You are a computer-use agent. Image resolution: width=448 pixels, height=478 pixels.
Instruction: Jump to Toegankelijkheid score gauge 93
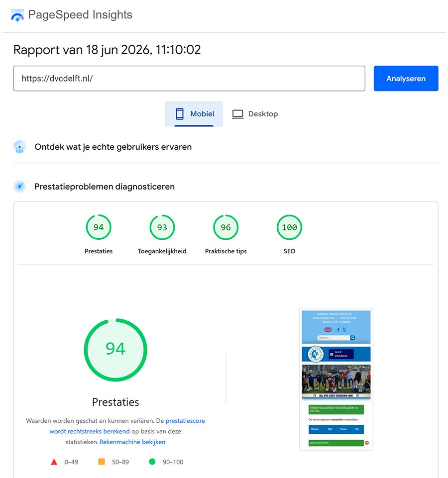[x=162, y=227]
